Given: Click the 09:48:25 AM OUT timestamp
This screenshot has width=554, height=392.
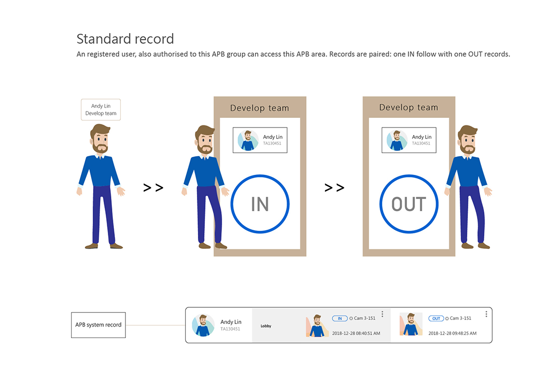Looking at the screenshot, I should tap(452, 334).
